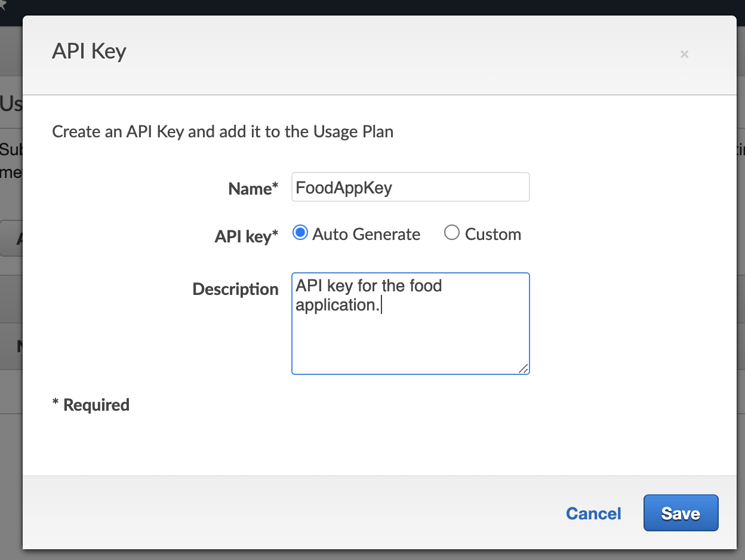Select the Auto Generate option for API key
The image size is (745, 560).
[300, 232]
